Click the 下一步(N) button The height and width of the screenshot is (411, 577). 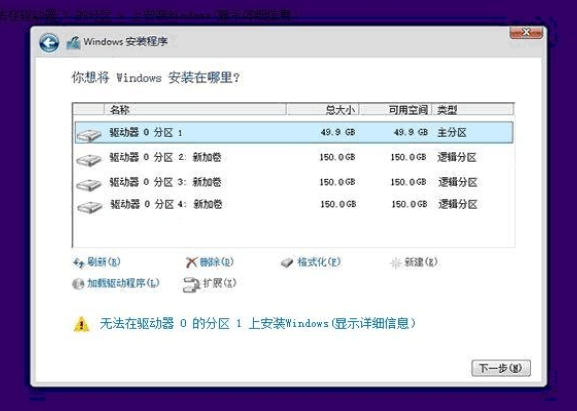[501, 368]
